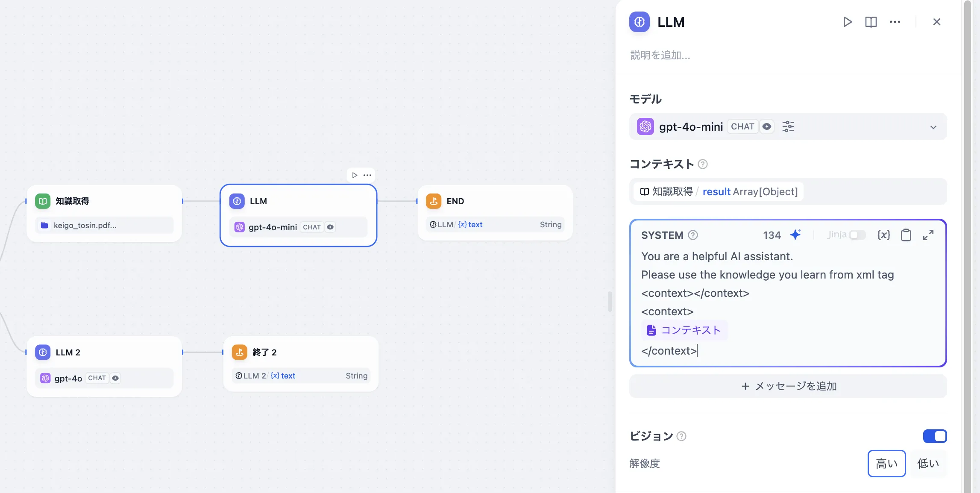Copy the SYSTEM prompt to clipboard
Viewport: 980px width, 493px height.
[x=906, y=235]
